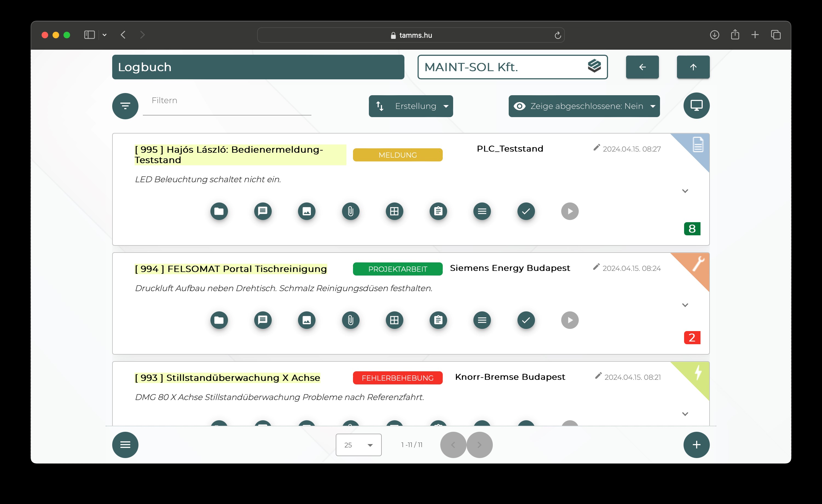Screen dimensions: 822x504
Task: Start play button on entry 994
Action: tap(570, 320)
